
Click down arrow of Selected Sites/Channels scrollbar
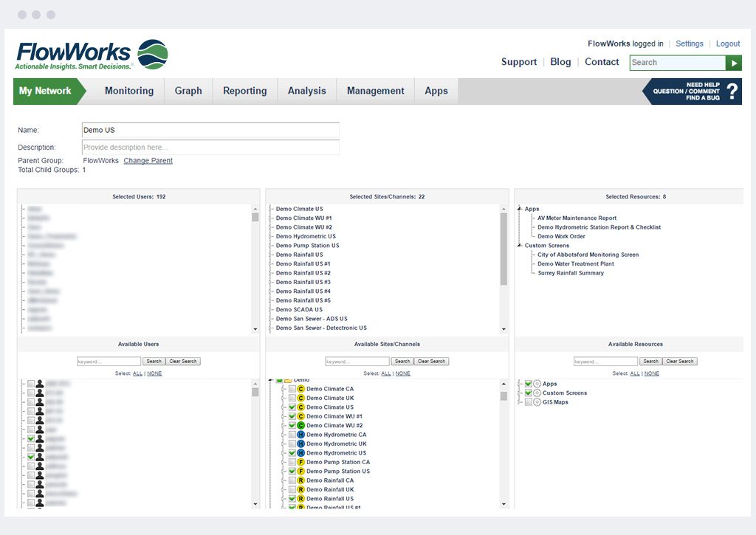[504, 329]
